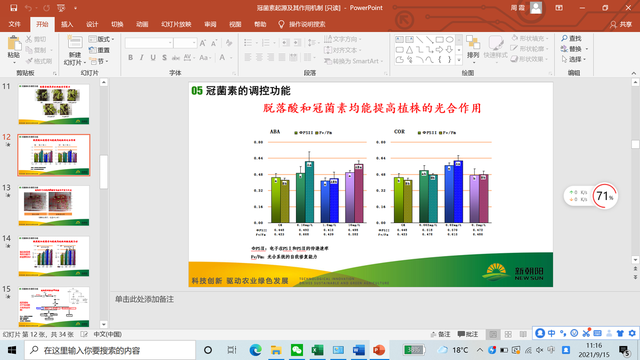Toggle Bold formatting
The image size is (640, 360).
click(x=130, y=58)
